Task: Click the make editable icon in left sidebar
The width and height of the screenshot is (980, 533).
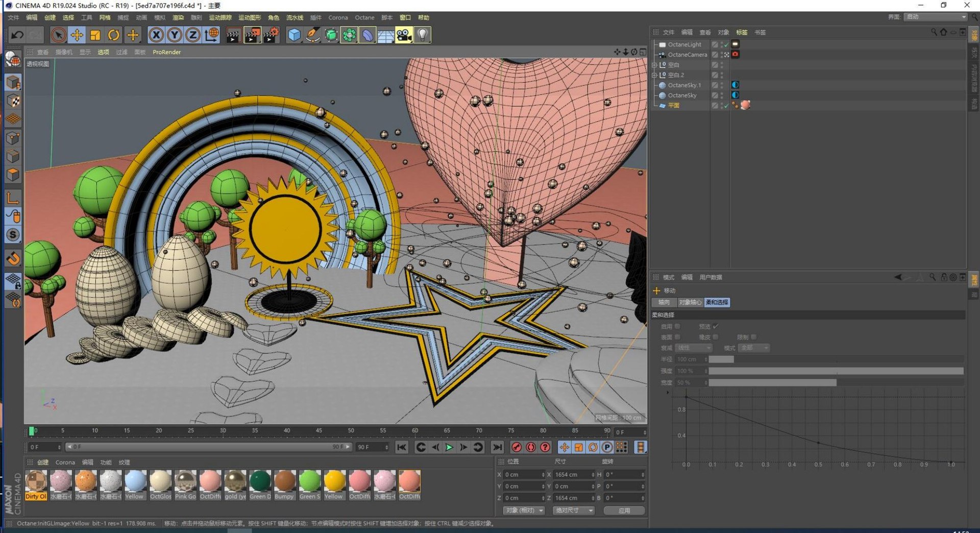Action: click(x=13, y=59)
